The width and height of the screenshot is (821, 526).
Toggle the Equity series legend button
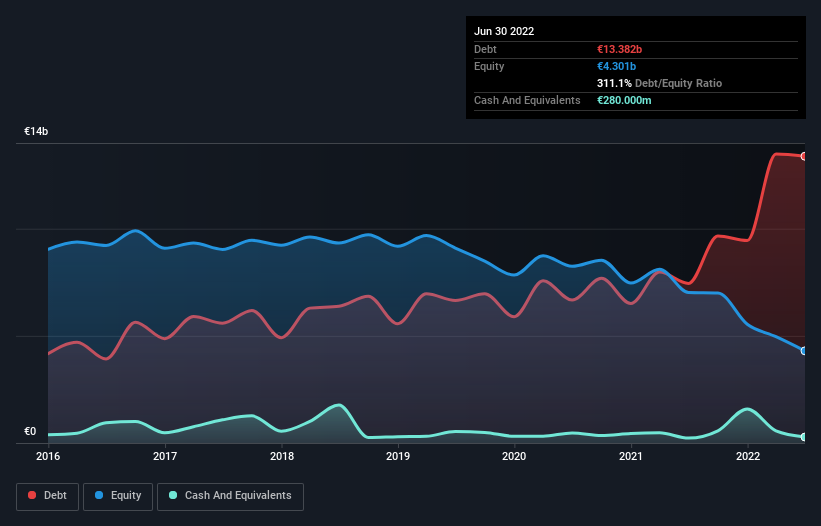pos(118,496)
